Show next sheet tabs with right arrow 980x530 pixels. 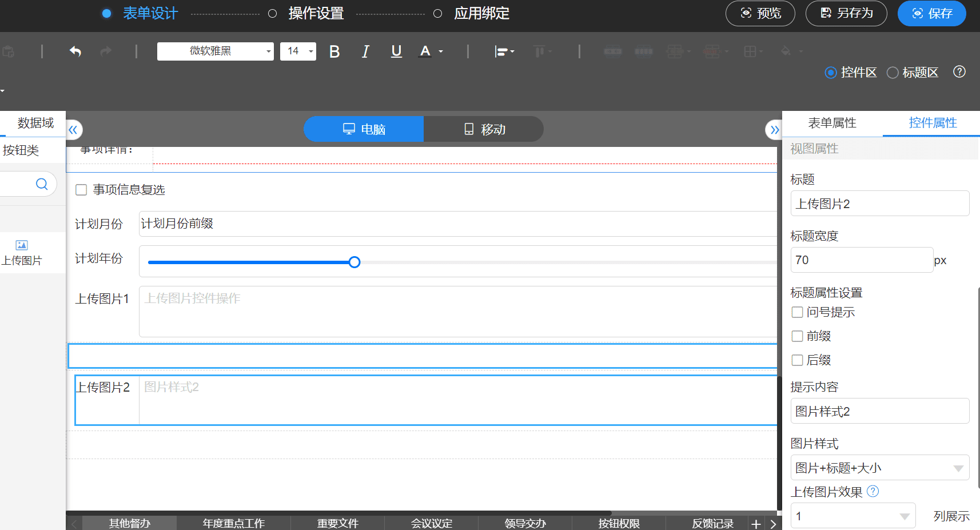pyautogui.click(x=773, y=524)
